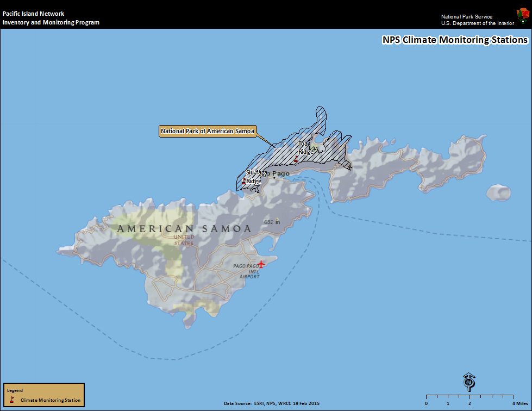The height and width of the screenshot is (411, 532).
Task: Click the small island off the eastern coast
Action: (498, 192)
